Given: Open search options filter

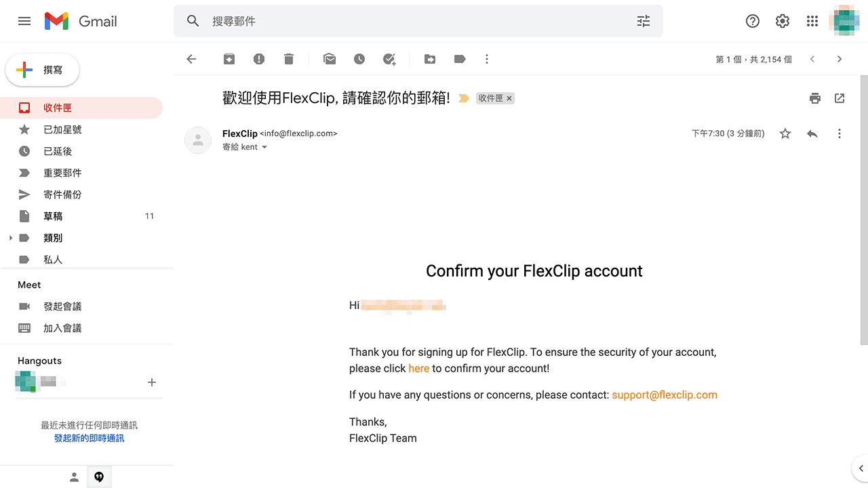Looking at the screenshot, I should (x=643, y=21).
